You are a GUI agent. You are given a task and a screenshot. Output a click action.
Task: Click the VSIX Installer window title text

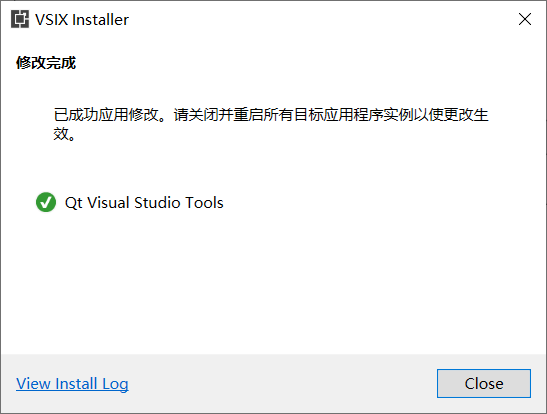pyautogui.click(x=82, y=20)
